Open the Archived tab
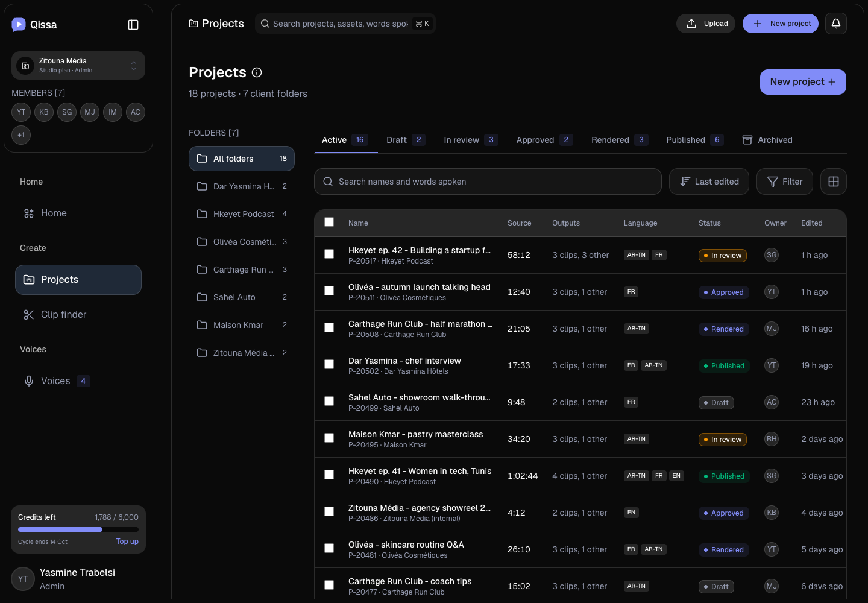The image size is (868, 603). coord(767,140)
